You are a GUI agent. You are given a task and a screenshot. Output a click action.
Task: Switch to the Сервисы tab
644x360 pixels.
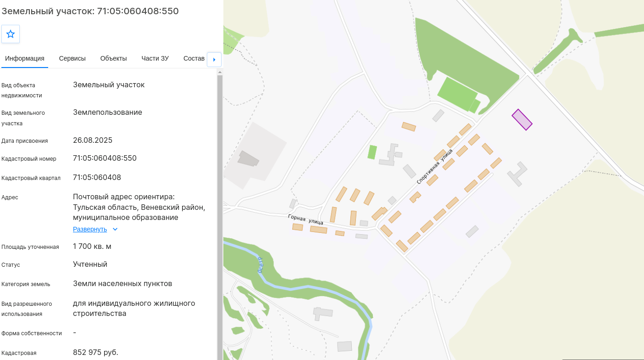pyautogui.click(x=72, y=58)
